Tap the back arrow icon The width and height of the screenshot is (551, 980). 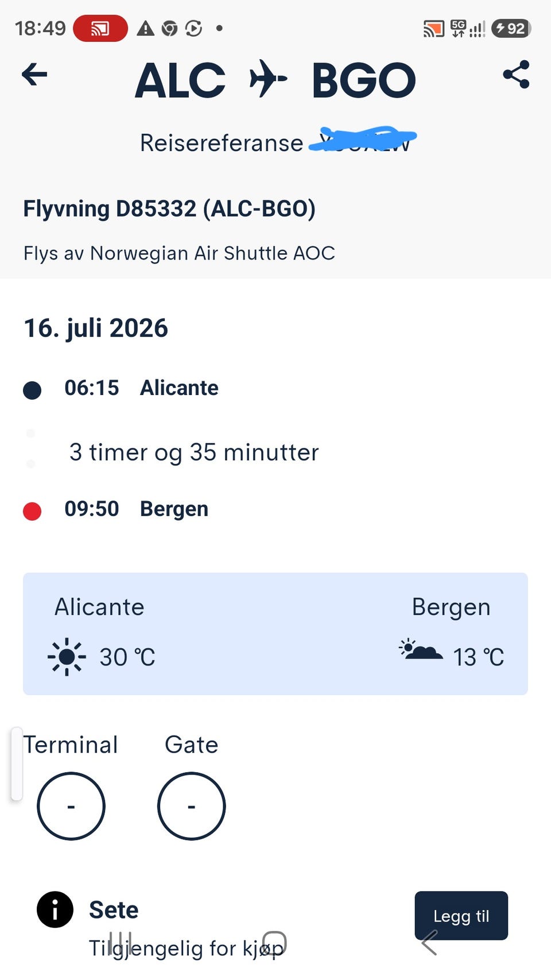point(34,75)
